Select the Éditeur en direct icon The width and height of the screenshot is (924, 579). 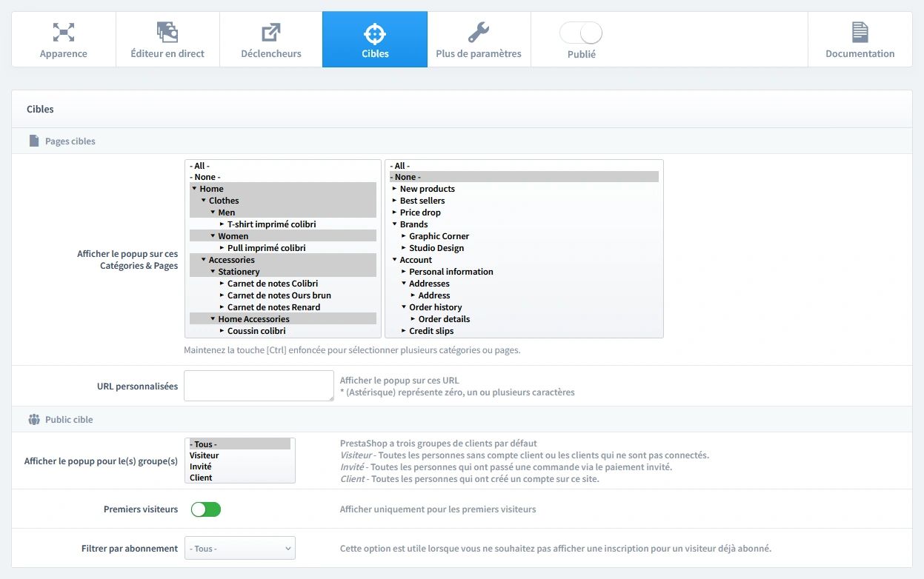167,33
